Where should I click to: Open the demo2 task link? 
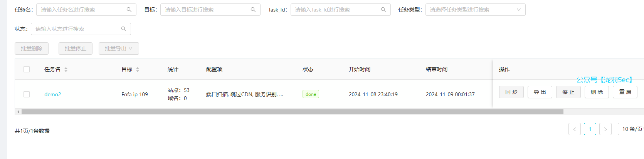(x=53, y=94)
